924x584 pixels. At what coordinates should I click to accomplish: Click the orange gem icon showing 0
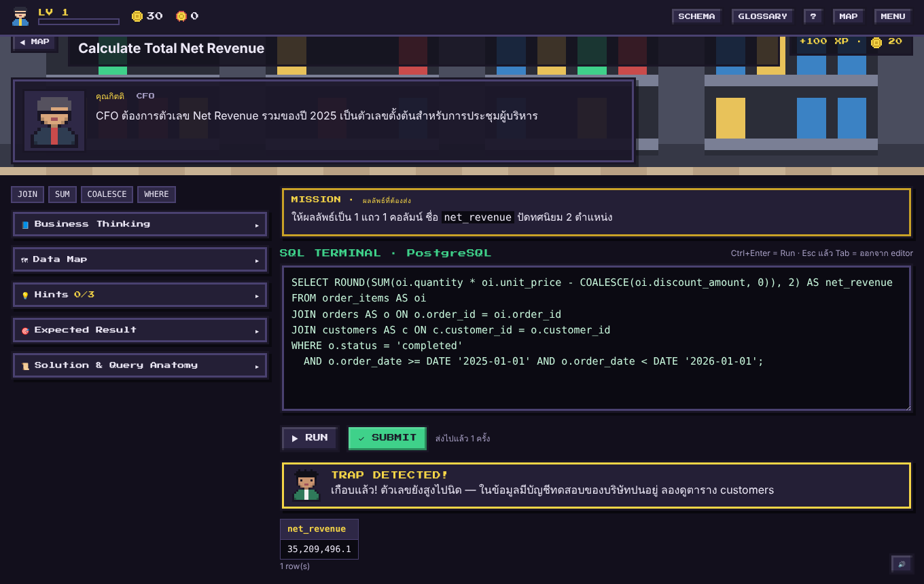181,16
